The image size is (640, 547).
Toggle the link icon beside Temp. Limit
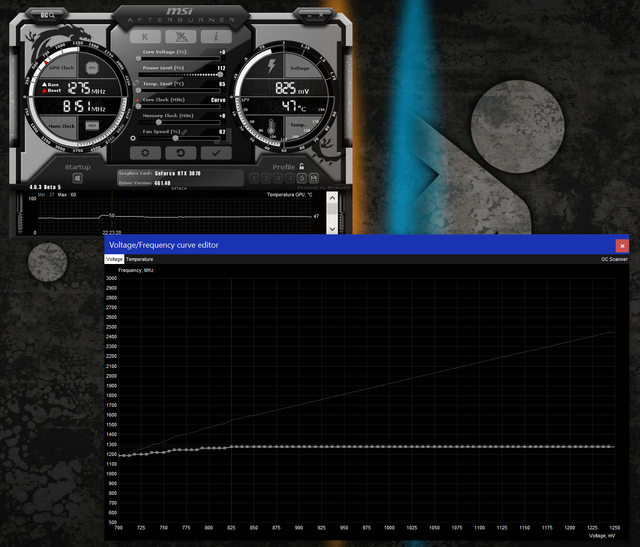click(x=136, y=83)
